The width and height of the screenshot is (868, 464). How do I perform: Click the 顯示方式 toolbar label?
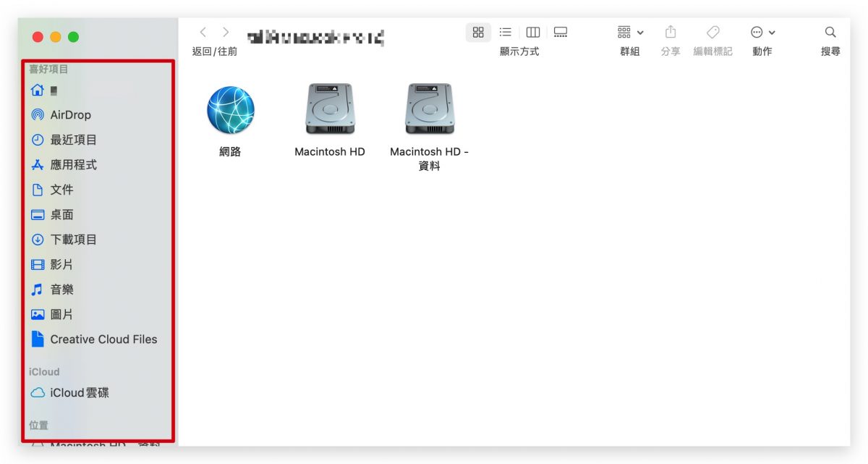coord(519,51)
